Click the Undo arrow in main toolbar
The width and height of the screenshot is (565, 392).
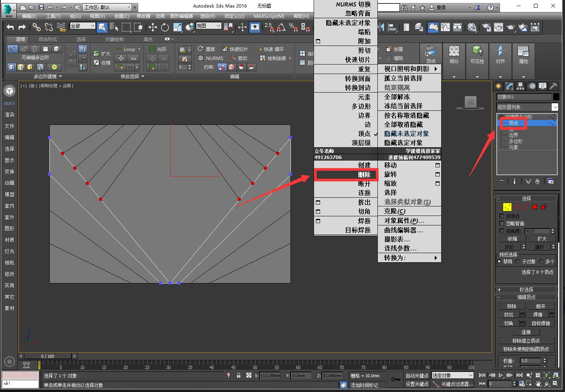tap(10, 27)
